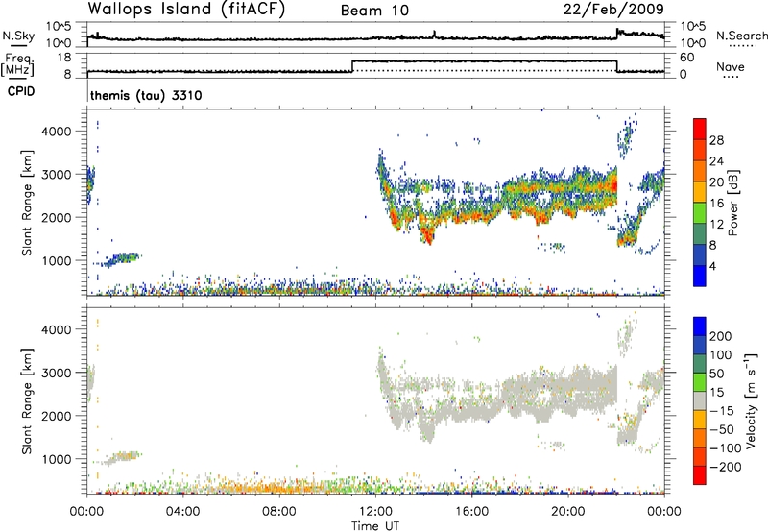Select the 'Time UT' axis label
768x532 pixels.
[375, 526]
